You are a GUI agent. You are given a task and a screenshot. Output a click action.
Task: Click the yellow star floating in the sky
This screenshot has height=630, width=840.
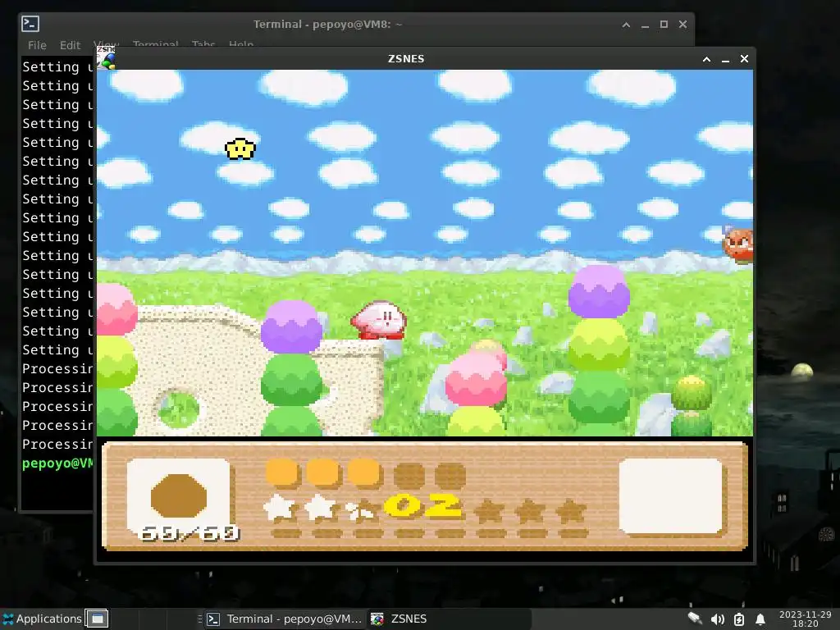[240, 149]
